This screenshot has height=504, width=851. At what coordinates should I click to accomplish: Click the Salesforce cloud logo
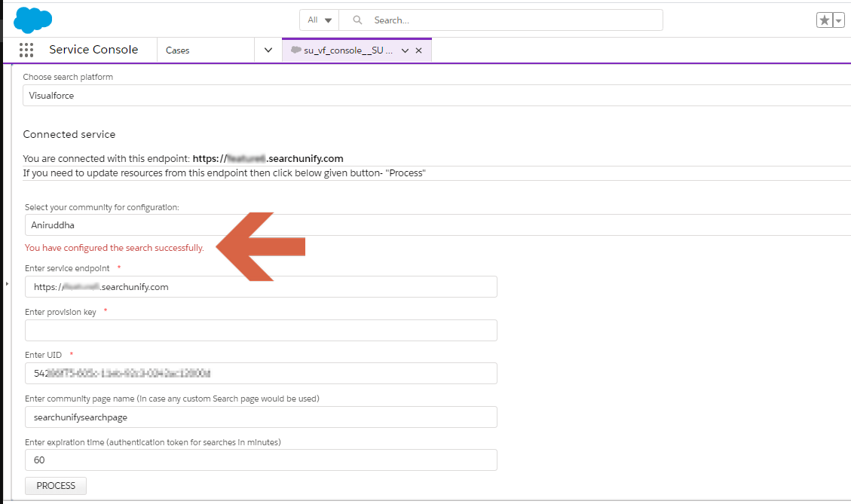32,20
